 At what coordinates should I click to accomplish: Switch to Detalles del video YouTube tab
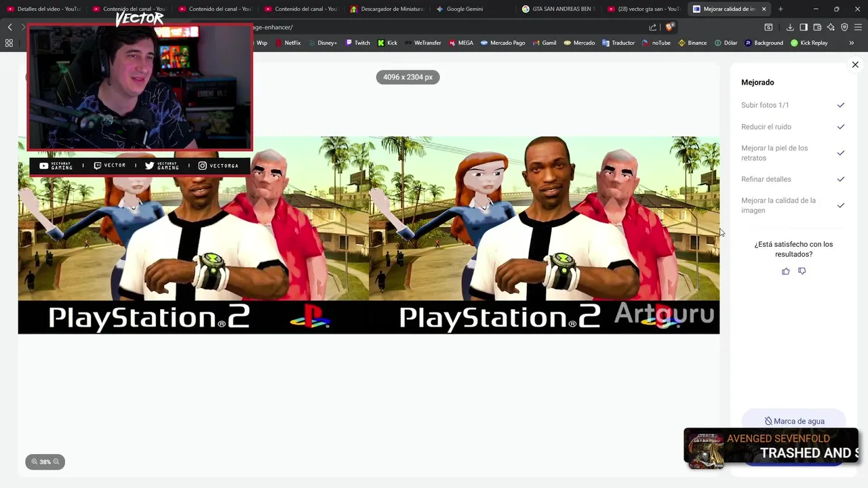pyautogui.click(x=43, y=9)
